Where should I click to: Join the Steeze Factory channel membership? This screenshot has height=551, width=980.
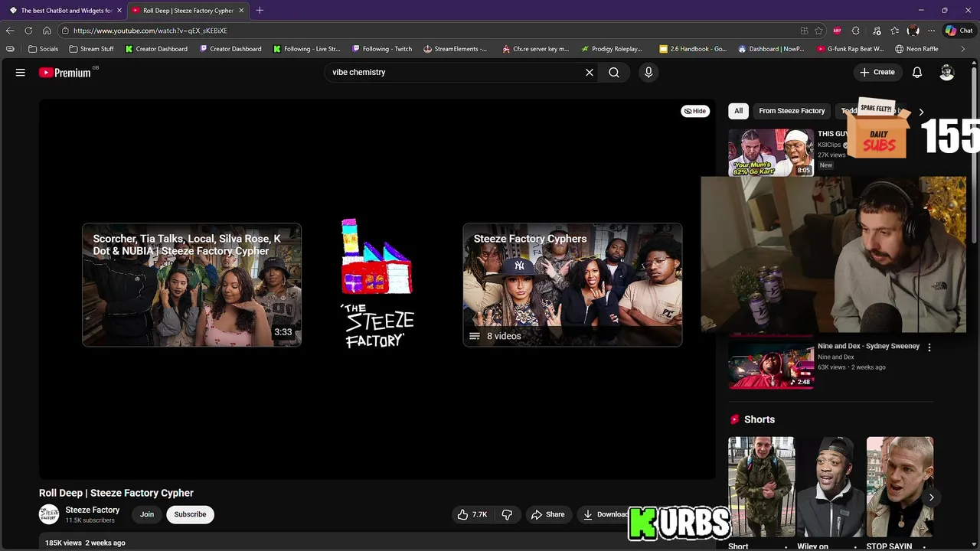[x=147, y=514]
